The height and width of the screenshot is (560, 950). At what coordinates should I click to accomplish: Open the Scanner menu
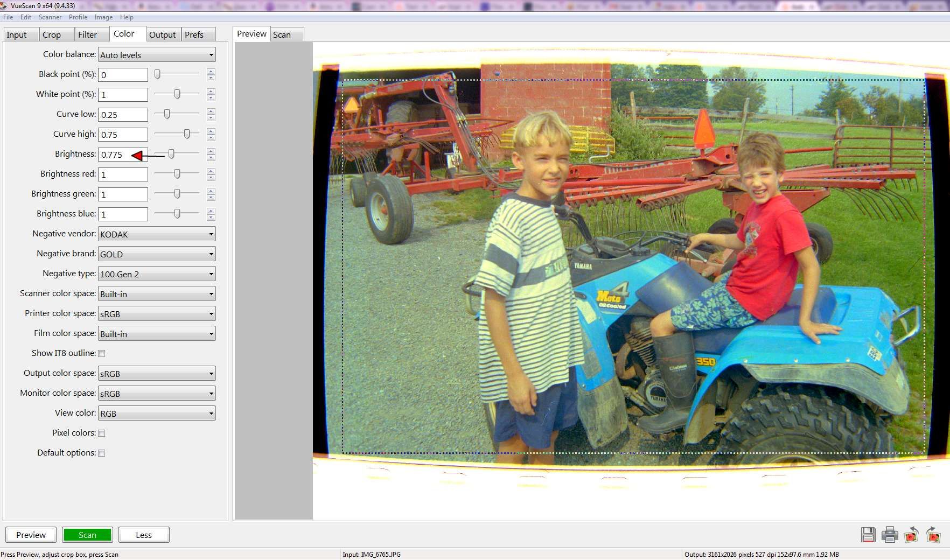tap(50, 17)
